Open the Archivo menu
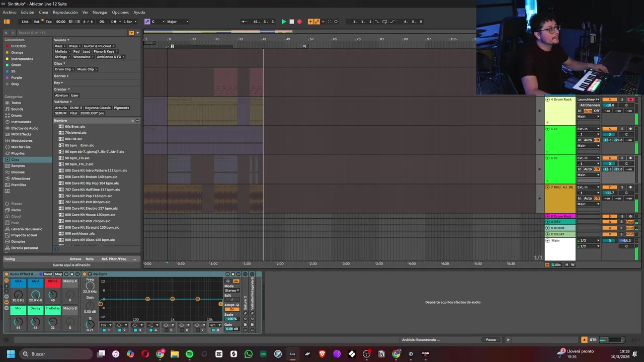This screenshot has width=644, height=362. click(x=9, y=12)
